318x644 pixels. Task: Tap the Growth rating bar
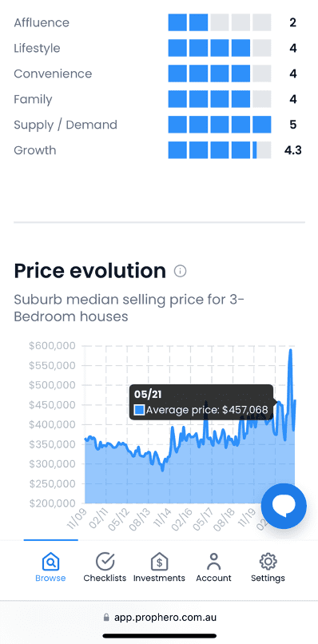[x=220, y=150]
